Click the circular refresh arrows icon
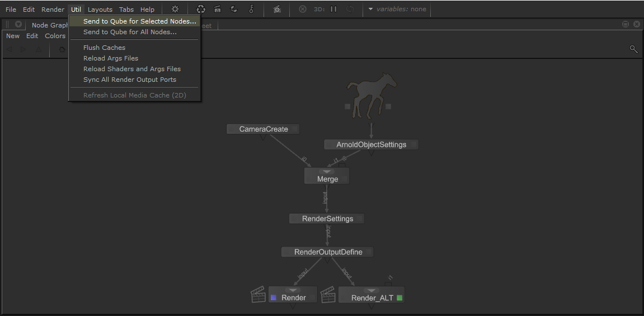 (x=350, y=9)
